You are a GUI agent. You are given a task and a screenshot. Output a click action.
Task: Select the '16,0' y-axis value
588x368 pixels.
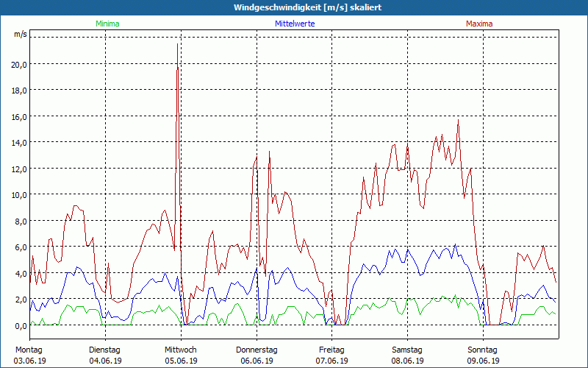19,117
